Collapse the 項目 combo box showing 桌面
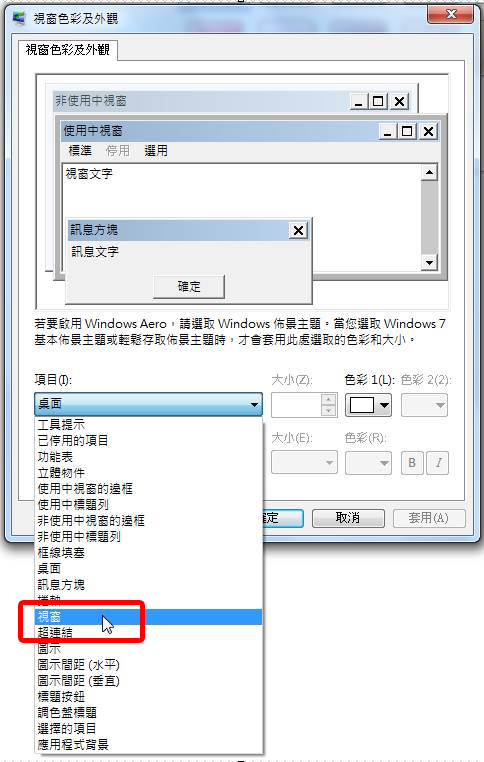The height and width of the screenshot is (762, 484). [148, 404]
